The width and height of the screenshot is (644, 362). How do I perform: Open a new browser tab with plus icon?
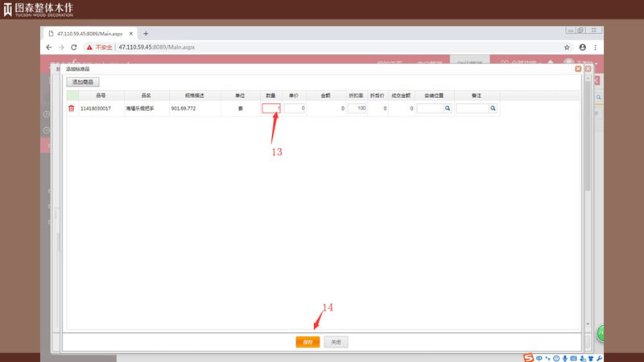point(146,34)
